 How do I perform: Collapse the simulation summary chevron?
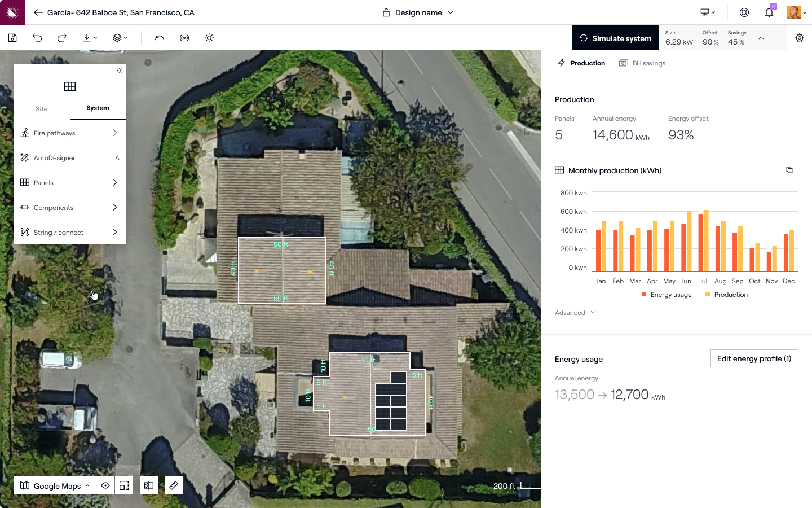(761, 38)
